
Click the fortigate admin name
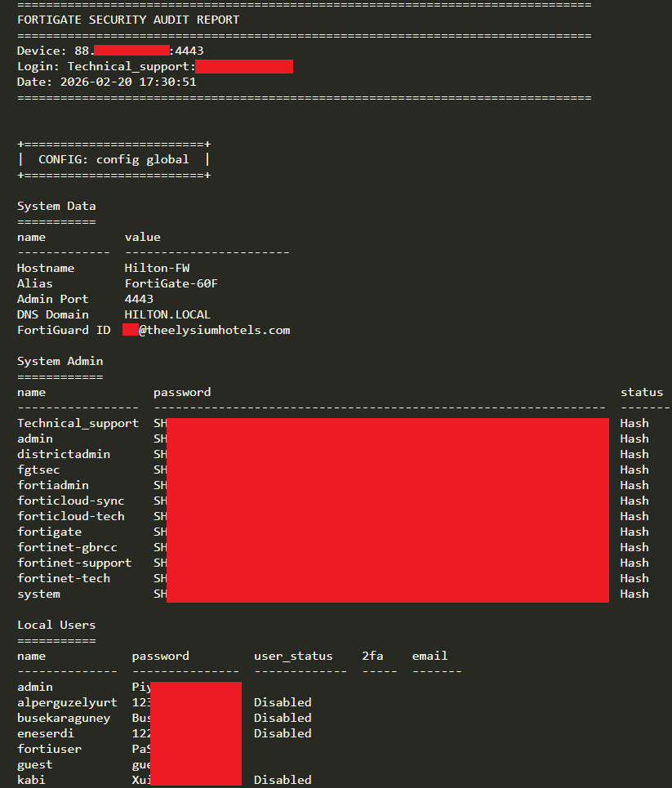pyautogui.click(x=49, y=532)
